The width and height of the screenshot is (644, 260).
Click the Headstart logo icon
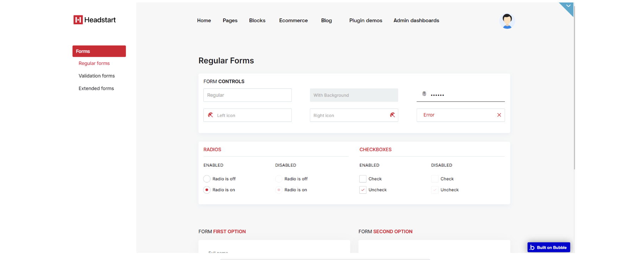tap(78, 20)
